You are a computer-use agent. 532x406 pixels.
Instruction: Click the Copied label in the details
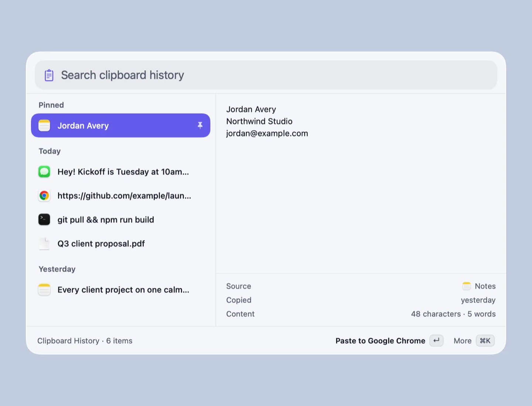point(239,300)
